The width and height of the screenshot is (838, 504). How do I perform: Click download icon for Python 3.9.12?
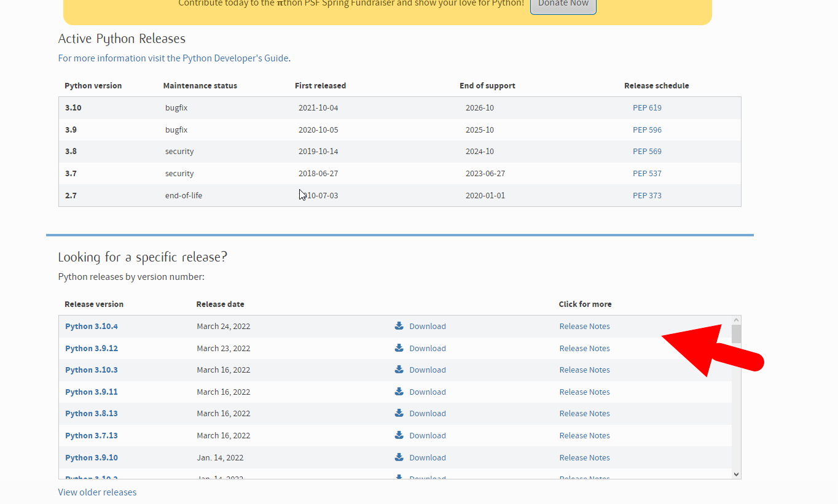point(399,348)
